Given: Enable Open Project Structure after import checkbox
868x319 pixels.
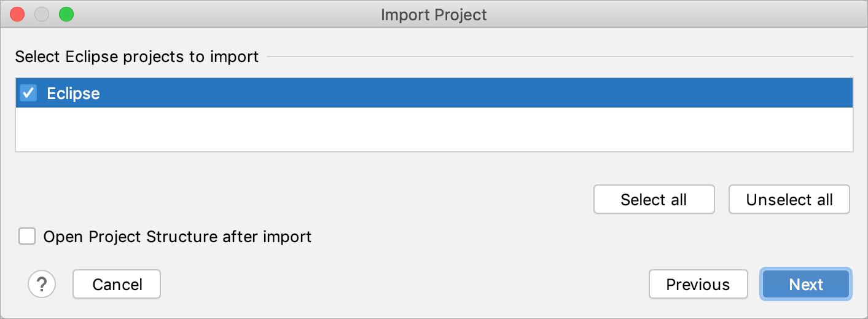Looking at the screenshot, I should 27,236.
